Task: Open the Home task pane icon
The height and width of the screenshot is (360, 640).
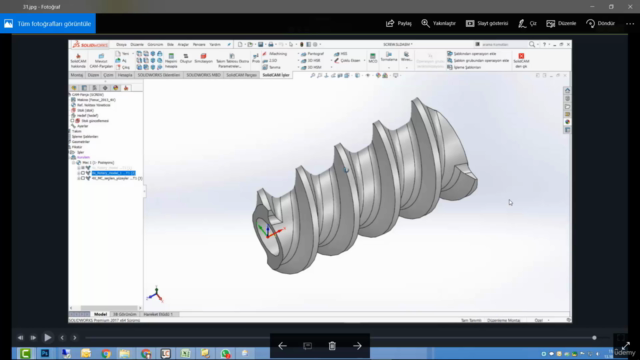Action: [x=567, y=90]
